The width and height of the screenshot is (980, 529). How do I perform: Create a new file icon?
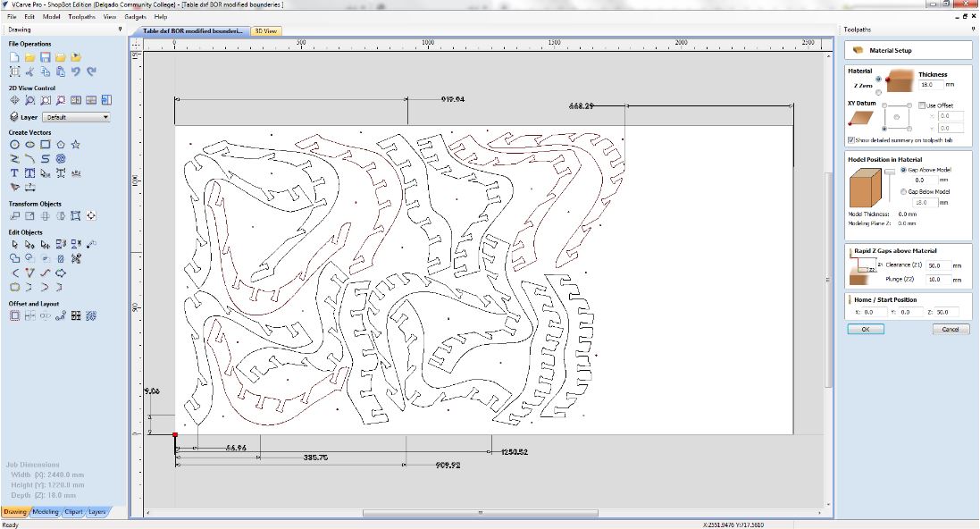tap(14, 57)
